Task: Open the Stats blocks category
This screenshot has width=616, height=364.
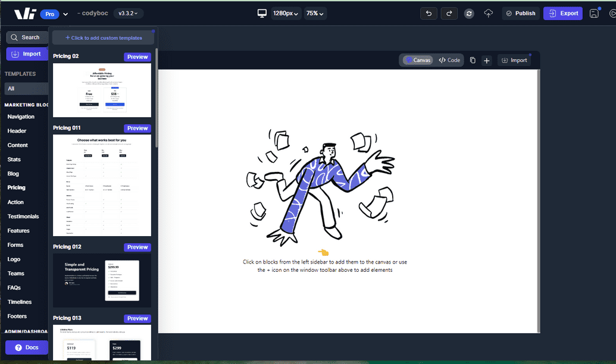Action: coord(14,159)
